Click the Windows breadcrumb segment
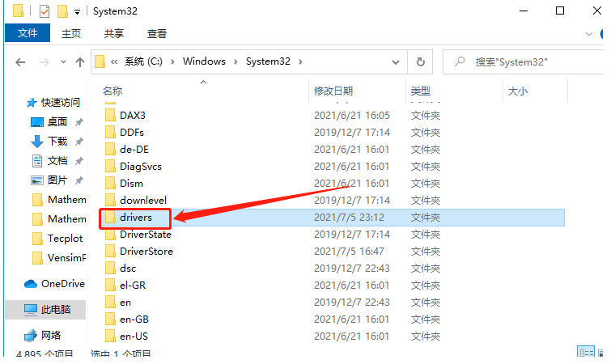The width and height of the screenshot is (615, 364). [x=204, y=61]
